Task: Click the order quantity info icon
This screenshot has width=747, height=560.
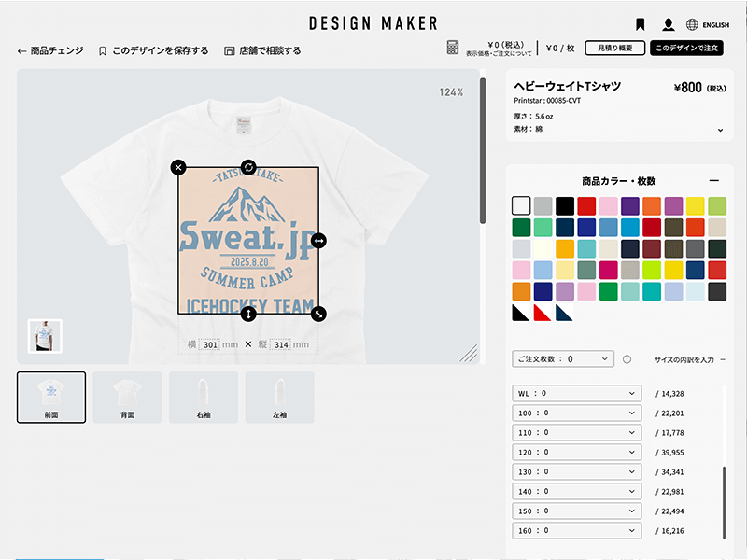Action: pyautogui.click(x=627, y=359)
